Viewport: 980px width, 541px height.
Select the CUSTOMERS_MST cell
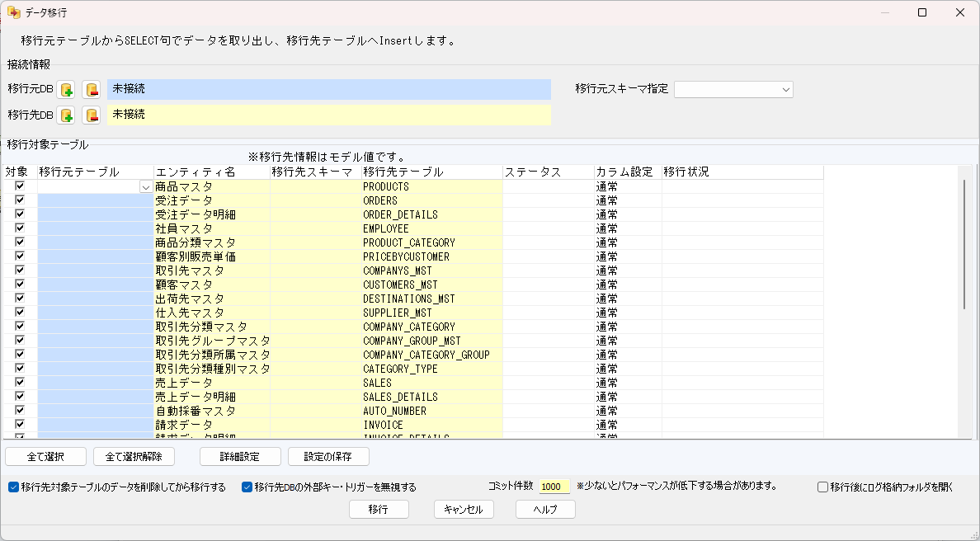(x=432, y=285)
